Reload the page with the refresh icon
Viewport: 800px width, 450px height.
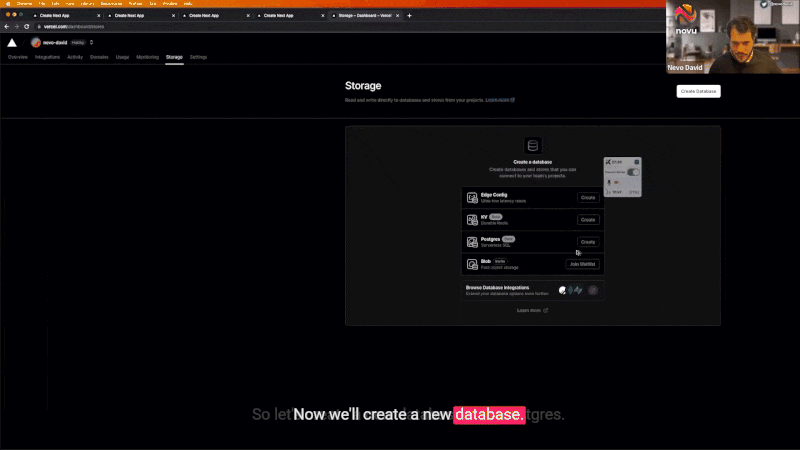click(27, 27)
